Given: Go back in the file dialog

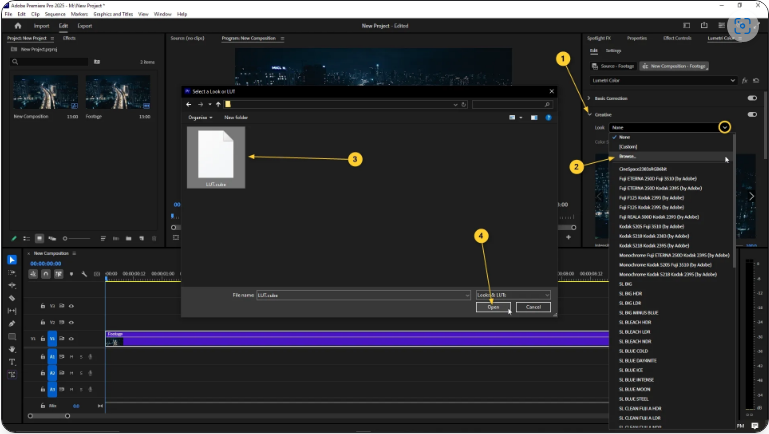Looking at the screenshot, I should [189, 104].
